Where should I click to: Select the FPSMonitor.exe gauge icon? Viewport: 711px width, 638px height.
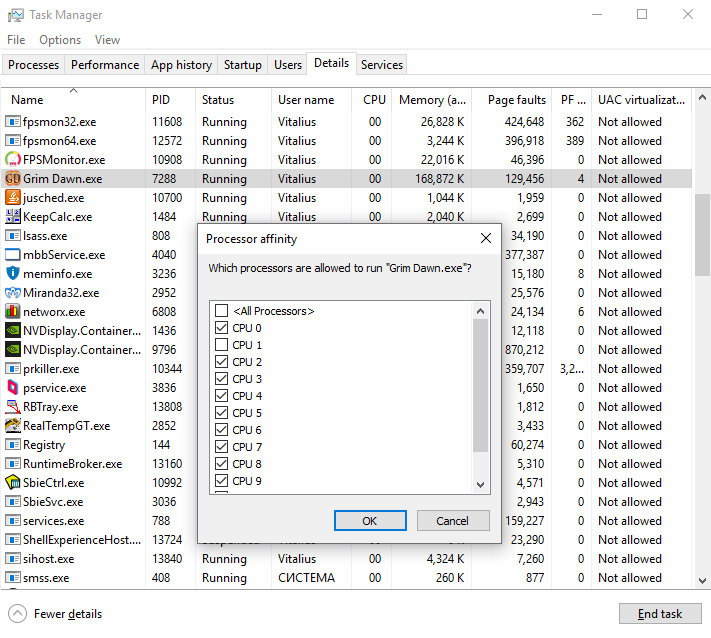pyautogui.click(x=13, y=160)
